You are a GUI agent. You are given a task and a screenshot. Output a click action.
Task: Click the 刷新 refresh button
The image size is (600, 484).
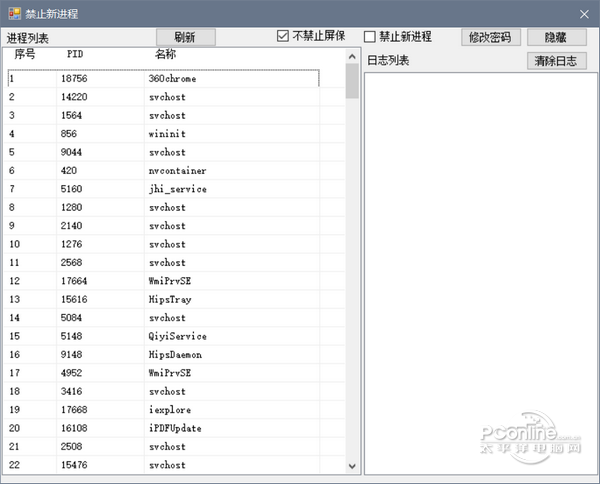[x=186, y=37]
